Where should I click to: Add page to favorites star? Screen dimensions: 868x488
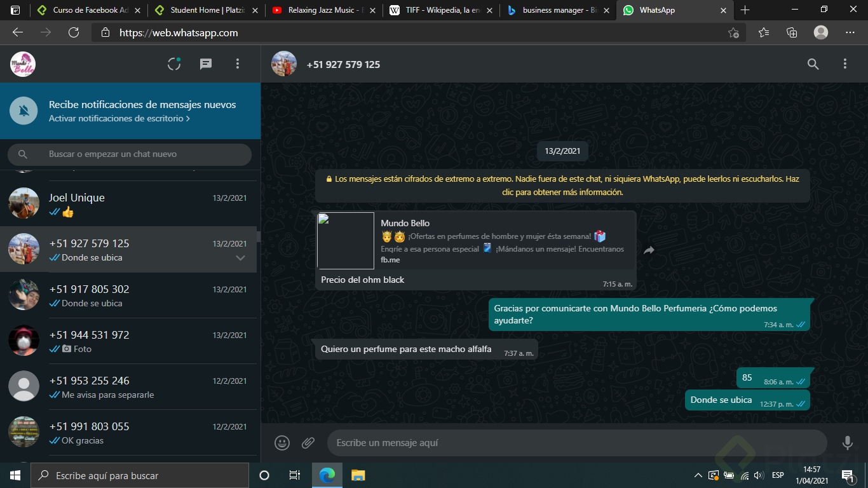734,32
